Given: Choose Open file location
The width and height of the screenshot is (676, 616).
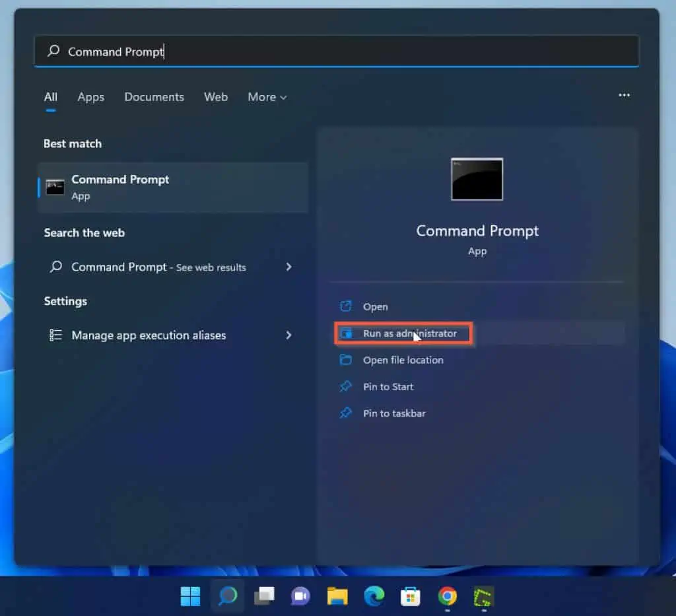Looking at the screenshot, I should 403,360.
